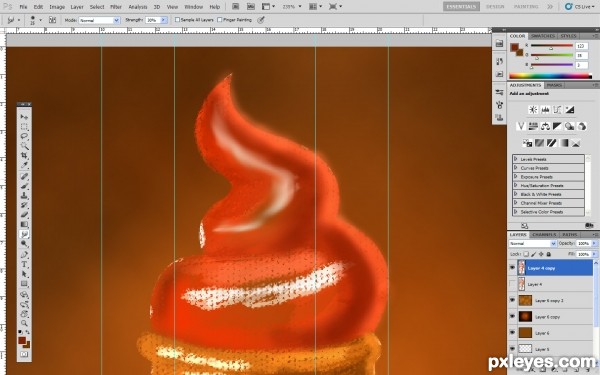The width and height of the screenshot is (600, 375).
Task: Switch to the Channels tab
Action: click(544, 235)
